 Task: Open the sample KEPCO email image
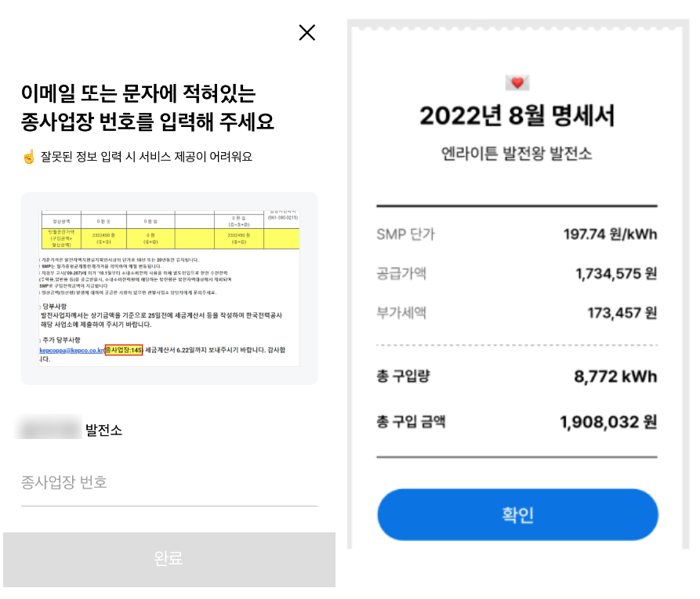tap(169, 288)
